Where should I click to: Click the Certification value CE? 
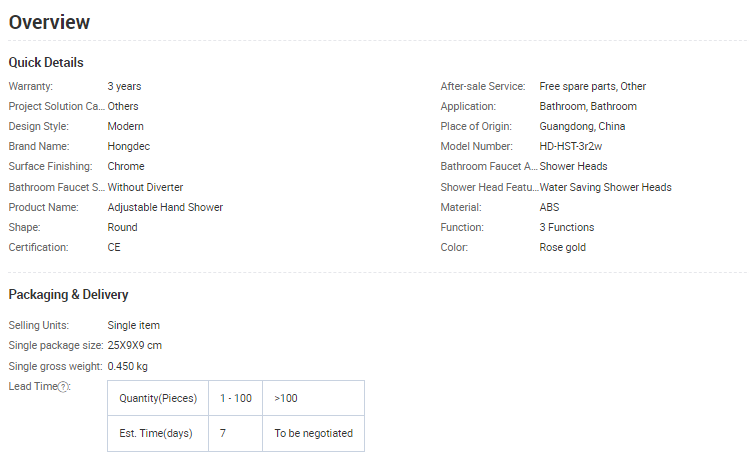click(x=114, y=247)
